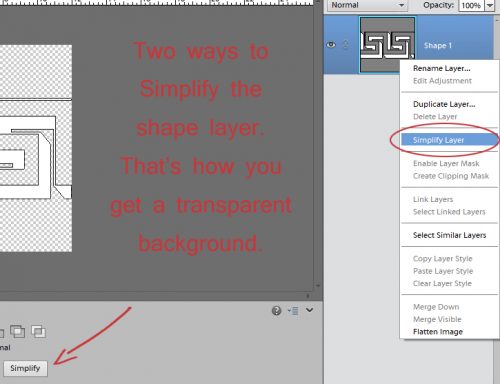Click Merge Visible in the context menu
This screenshot has height=384, width=500.
tap(437, 319)
